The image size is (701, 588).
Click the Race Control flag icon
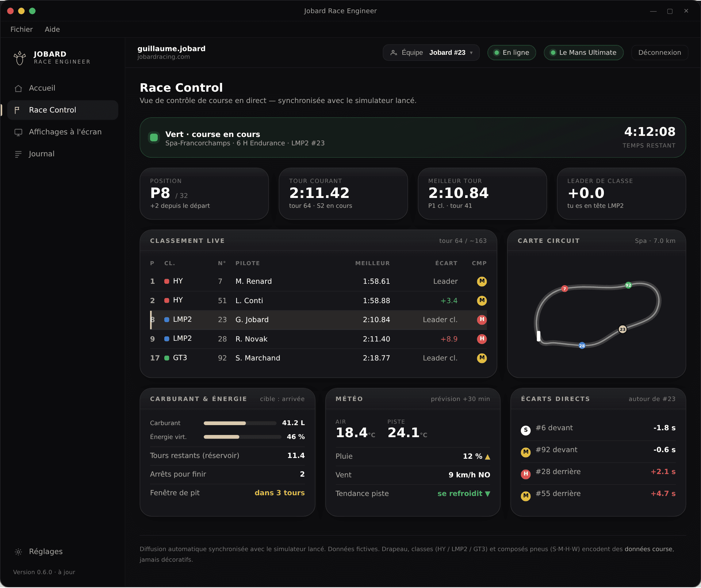[x=17, y=110]
